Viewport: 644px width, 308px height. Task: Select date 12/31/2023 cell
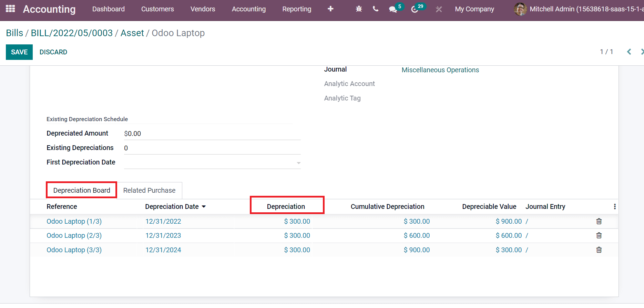coord(163,235)
